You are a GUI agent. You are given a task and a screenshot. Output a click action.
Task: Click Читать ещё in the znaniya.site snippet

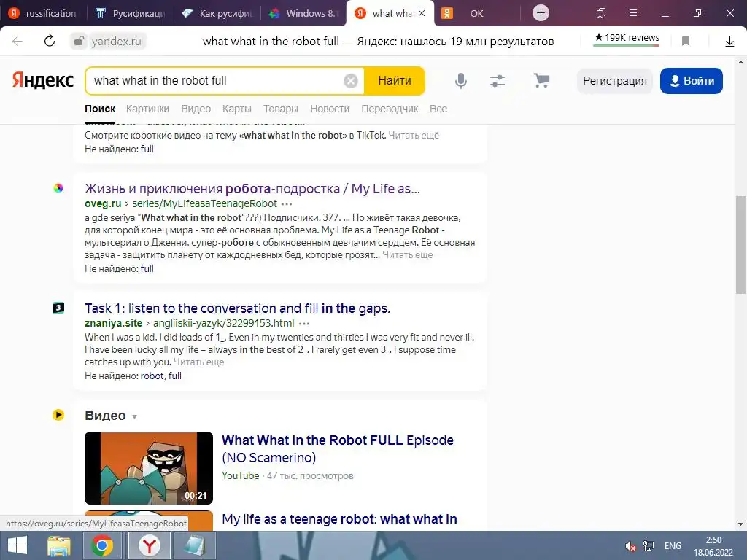198,362
